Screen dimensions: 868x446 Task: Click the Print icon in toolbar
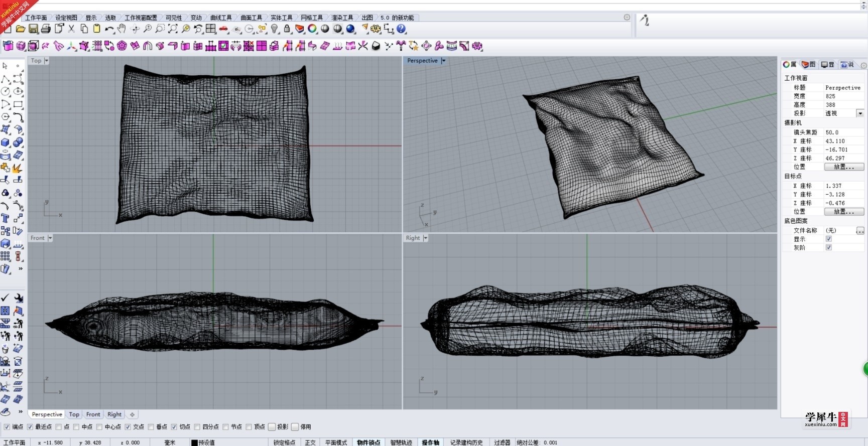46,29
